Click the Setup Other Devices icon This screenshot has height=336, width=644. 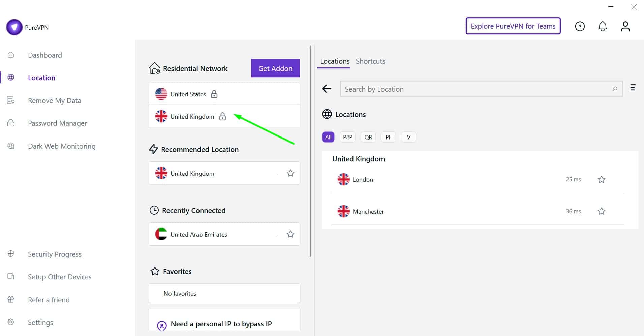pyautogui.click(x=11, y=277)
